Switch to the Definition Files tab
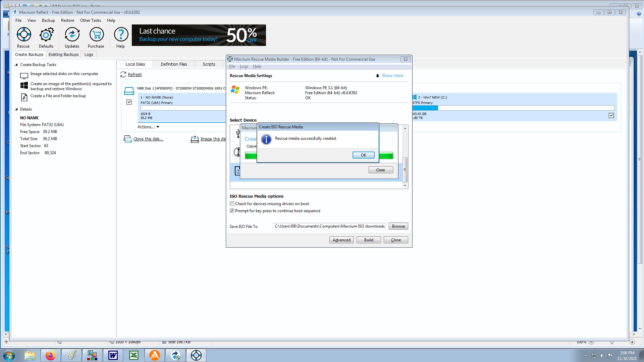 [174, 64]
